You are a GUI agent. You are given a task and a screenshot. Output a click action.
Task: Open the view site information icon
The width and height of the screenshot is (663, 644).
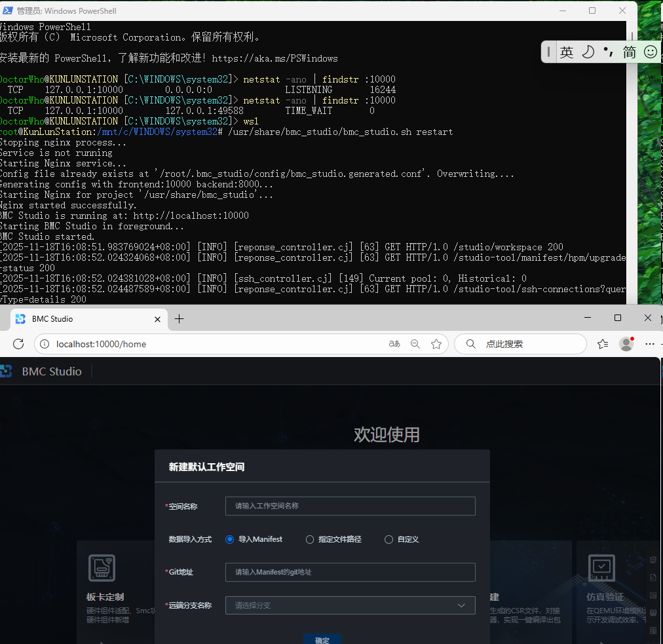(45, 344)
